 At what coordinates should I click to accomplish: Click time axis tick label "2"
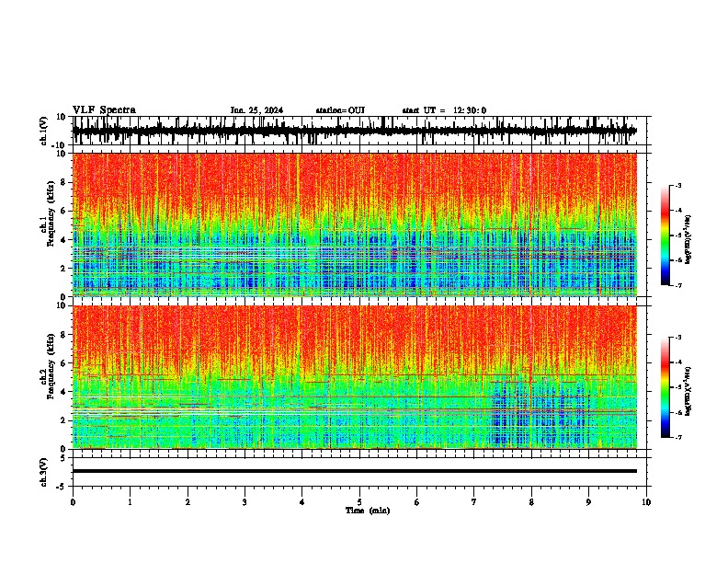point(188,502)
